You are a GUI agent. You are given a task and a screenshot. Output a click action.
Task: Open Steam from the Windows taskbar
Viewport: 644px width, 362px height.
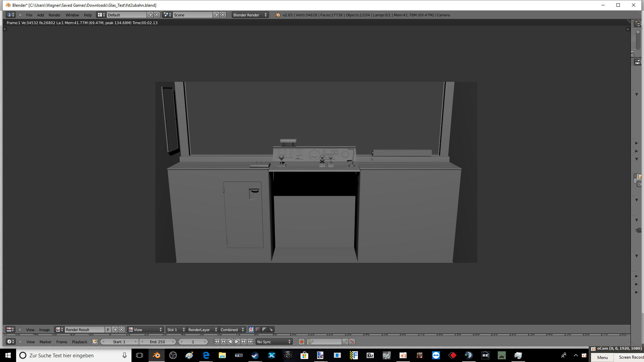click(x=255, y=355)
